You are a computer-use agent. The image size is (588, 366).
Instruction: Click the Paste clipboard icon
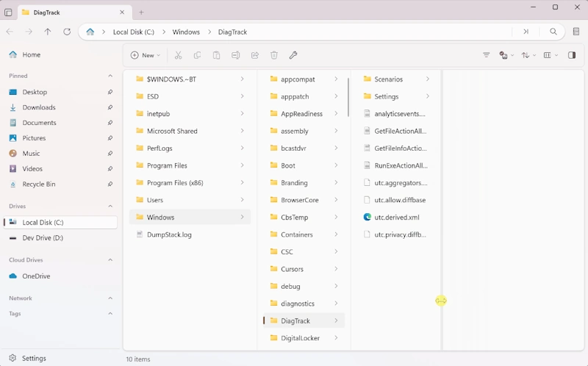coord(216,55)
